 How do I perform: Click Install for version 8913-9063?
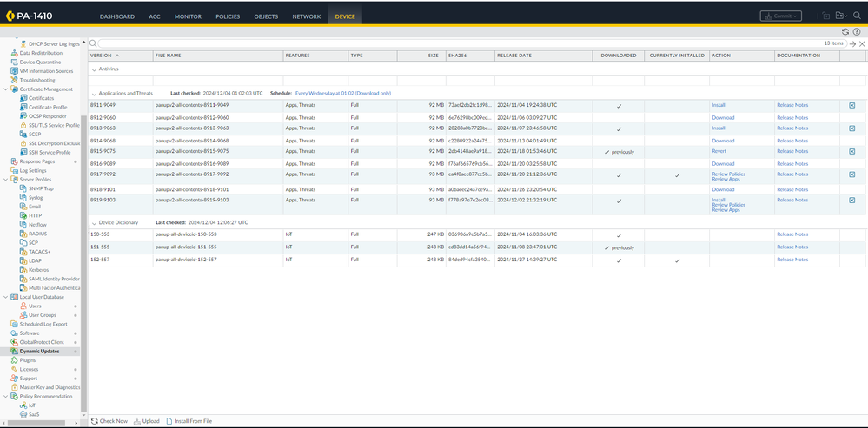click(718, 128)
